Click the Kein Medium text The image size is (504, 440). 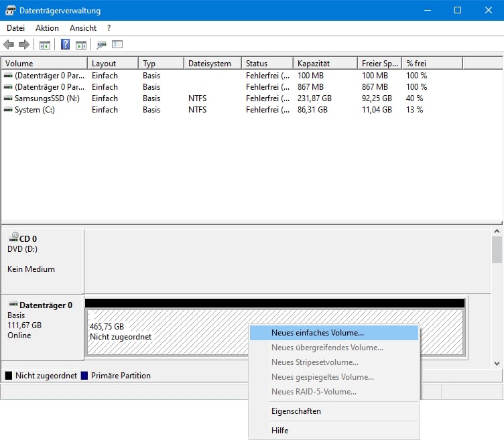tap(31, 269)
